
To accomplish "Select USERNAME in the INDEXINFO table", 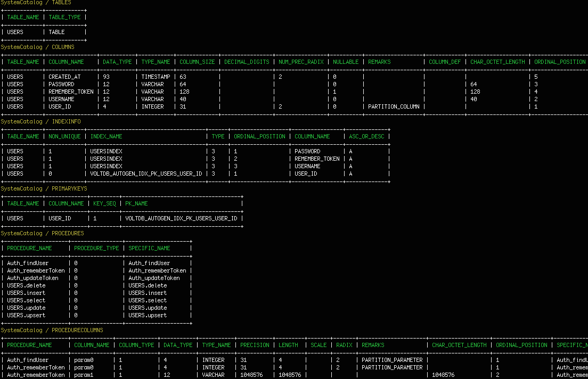I will click(x=307, y=167).
